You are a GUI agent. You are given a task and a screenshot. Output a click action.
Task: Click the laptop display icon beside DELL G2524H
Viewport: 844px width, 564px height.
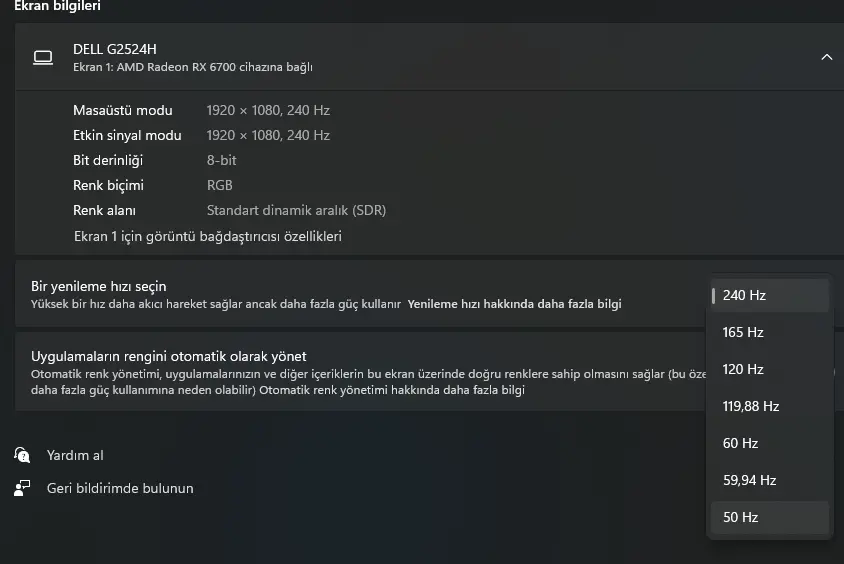pos(43,57)
